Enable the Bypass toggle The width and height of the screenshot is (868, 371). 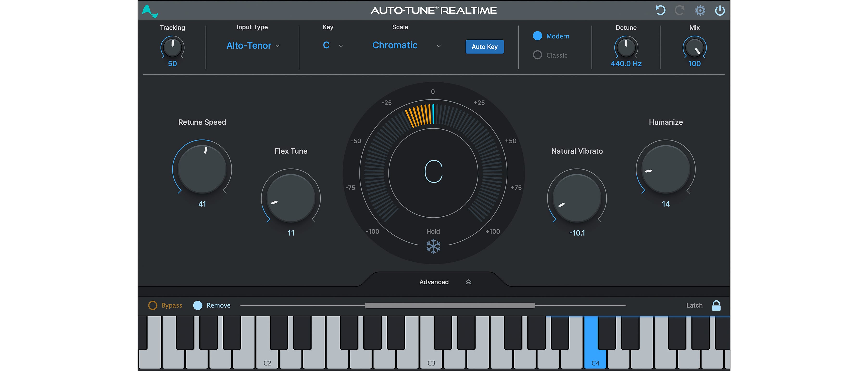[x=153, y=305]
